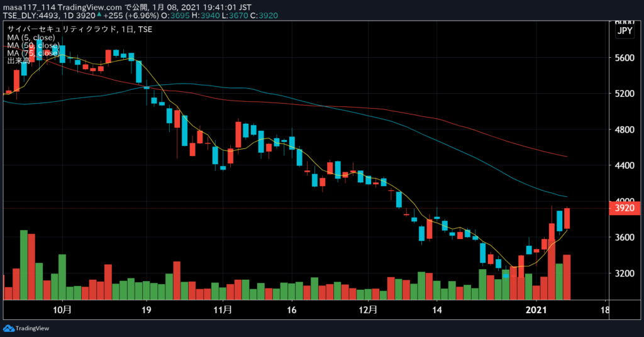Click the C:3920 close value

pyautogui.click(x=264, y=16)
